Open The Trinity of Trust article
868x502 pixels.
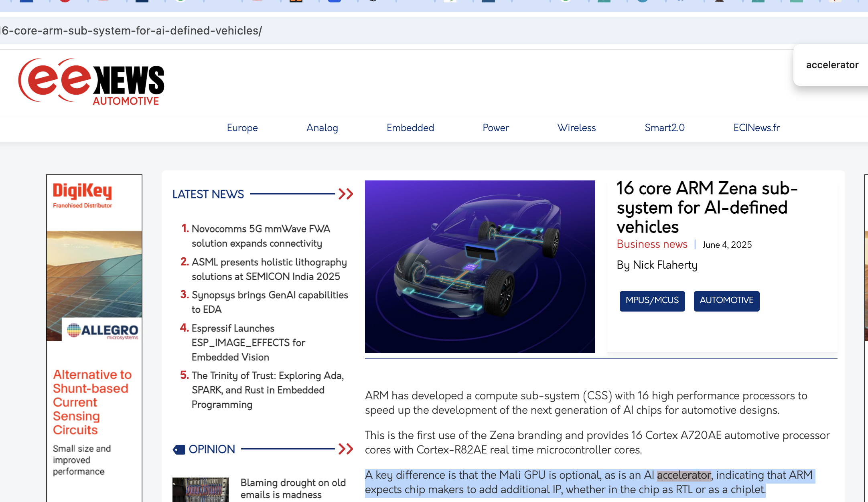tap(268, 390)
